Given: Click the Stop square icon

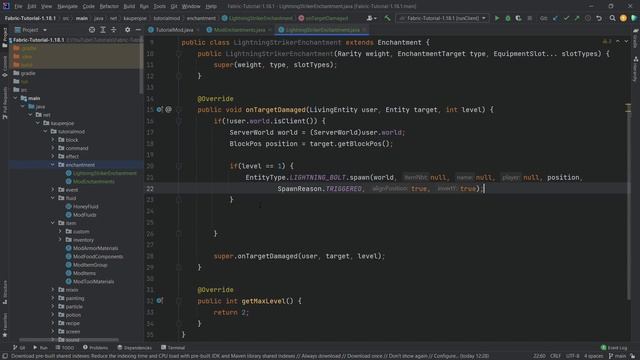Looking at the screenshot, I should coord(530,18).
